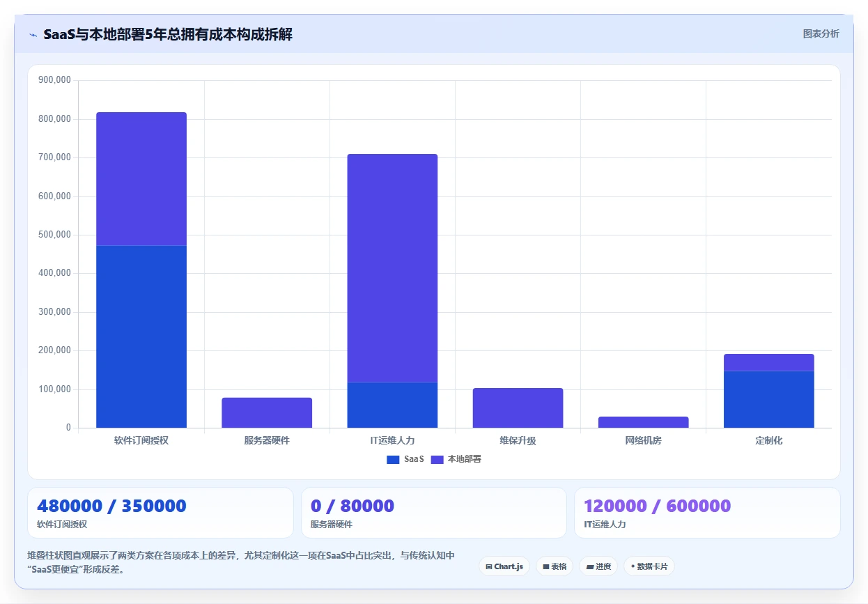Click SaaS segment of IT运维人力 bar
This screenshot has width=868, height=604.
tap(392, 405)
